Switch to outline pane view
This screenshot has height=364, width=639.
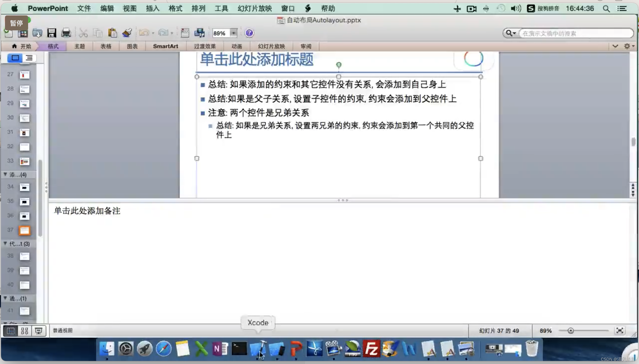point(29,58)
